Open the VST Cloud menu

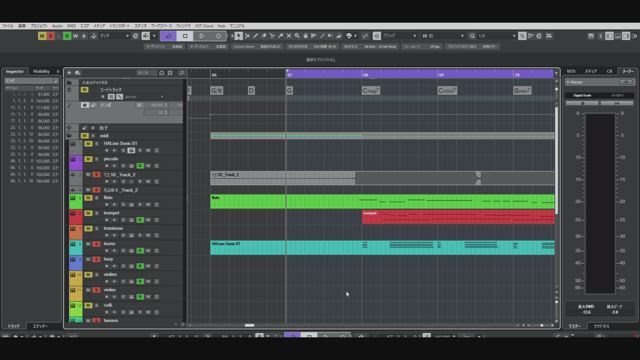[x=204, y=26]
